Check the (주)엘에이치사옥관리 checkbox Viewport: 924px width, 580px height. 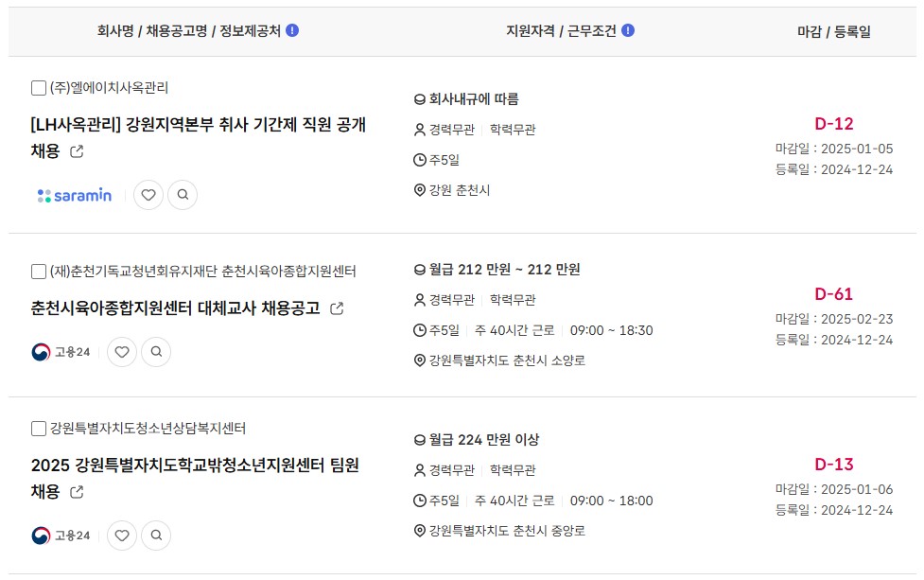[39, 88]
